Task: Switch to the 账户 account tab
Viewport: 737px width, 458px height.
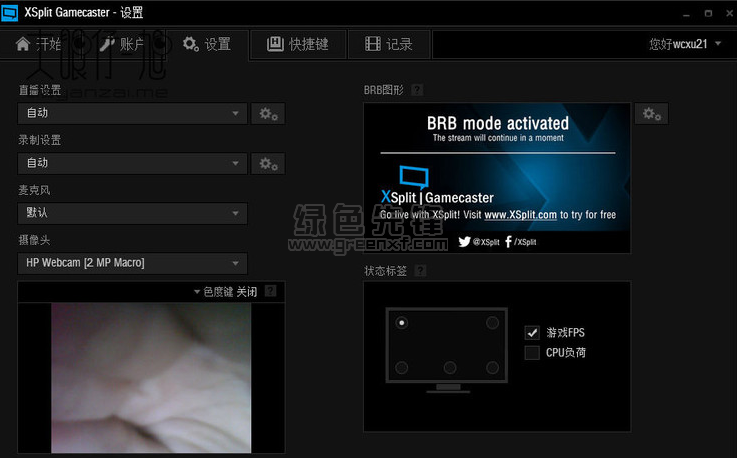Action: [x=121, y=44]
